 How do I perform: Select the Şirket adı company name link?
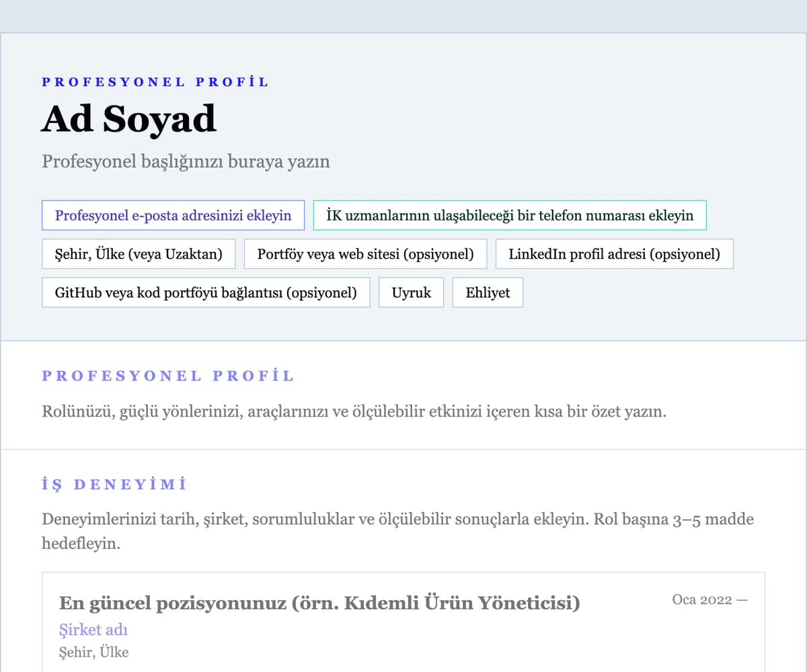pyautogui.click(x=93, y=630)
